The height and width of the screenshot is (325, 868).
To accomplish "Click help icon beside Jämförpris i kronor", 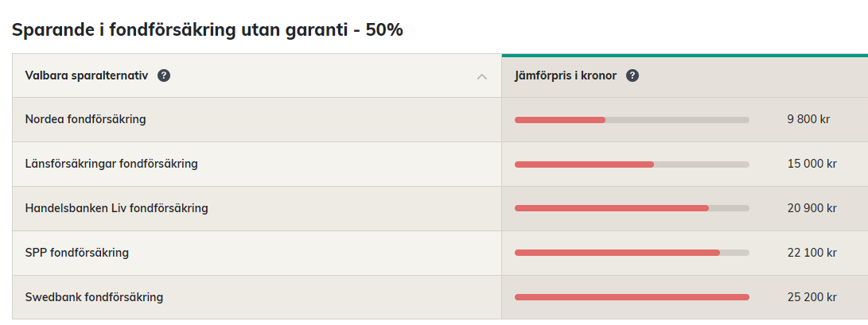I will (x=633, y=76).
